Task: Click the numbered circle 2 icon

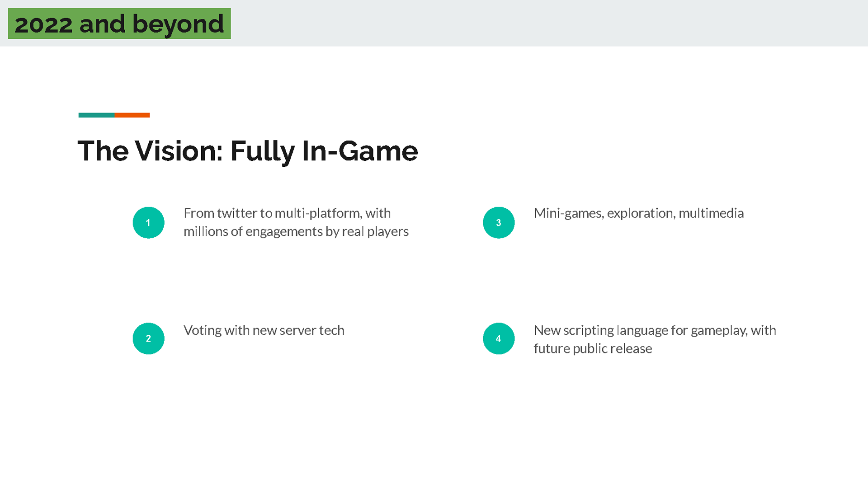Action: 148,338
